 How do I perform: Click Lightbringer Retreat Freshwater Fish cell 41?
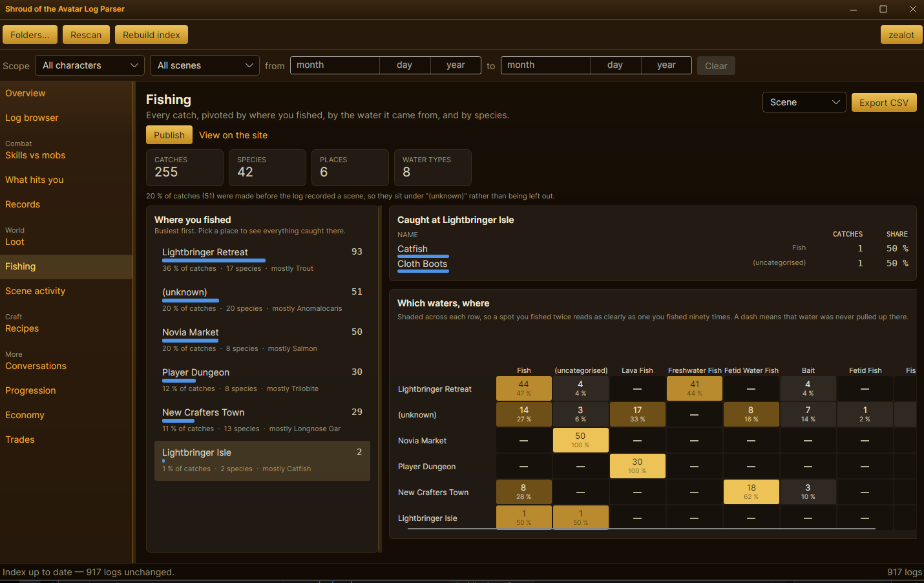695,388
